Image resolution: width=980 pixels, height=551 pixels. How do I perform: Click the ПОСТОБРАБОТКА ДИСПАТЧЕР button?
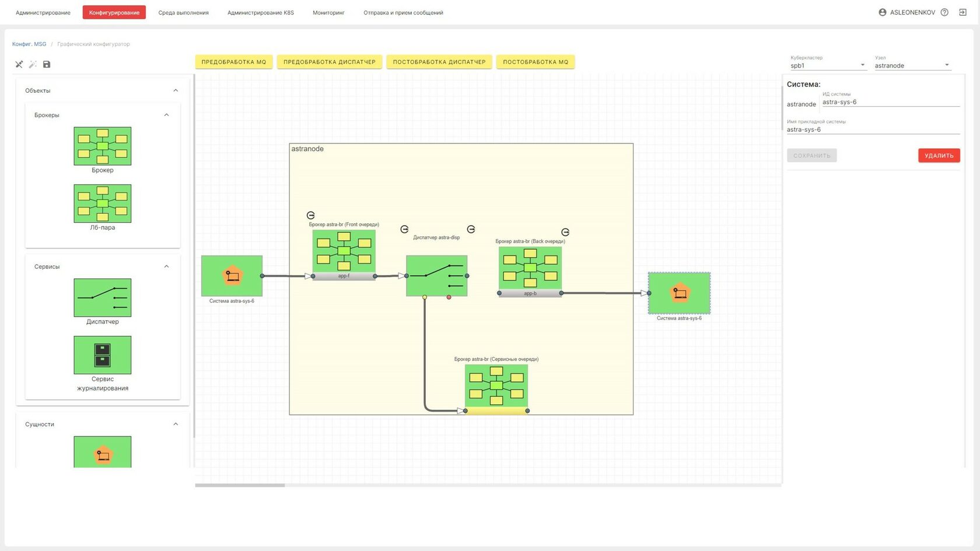(x=439, y=62)
